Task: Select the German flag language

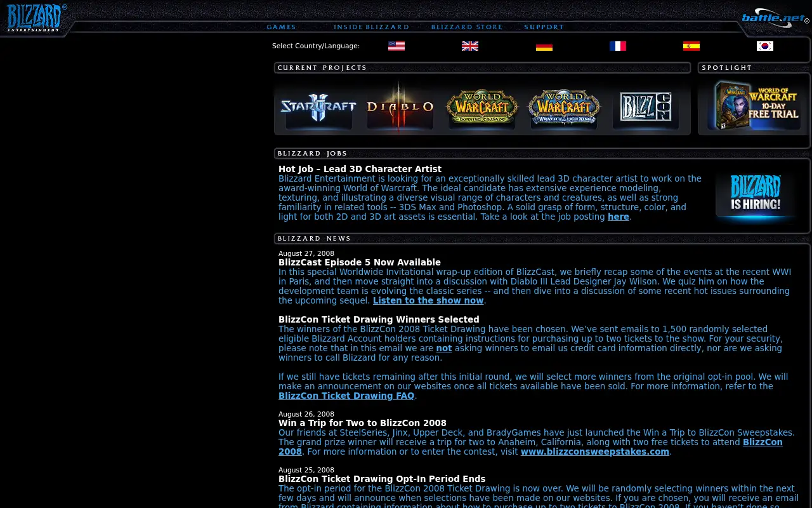Action: (x=544, y=46)
